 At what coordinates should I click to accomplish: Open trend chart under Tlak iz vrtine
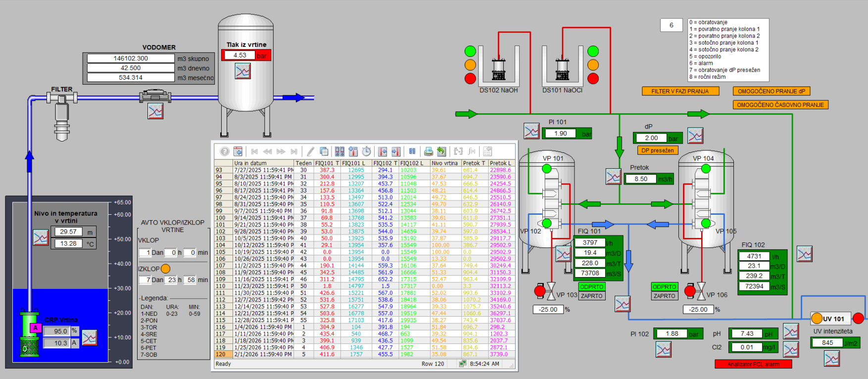(242, 71)
